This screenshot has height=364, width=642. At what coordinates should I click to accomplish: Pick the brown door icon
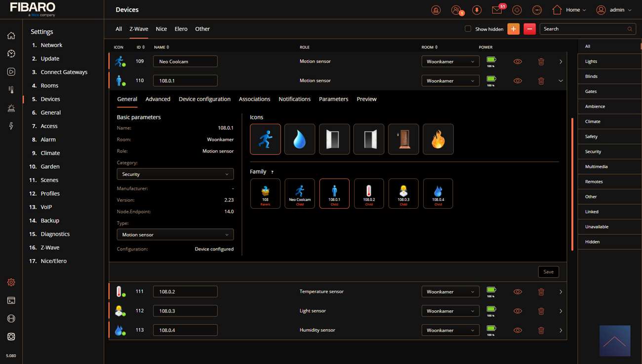(403, 140)
